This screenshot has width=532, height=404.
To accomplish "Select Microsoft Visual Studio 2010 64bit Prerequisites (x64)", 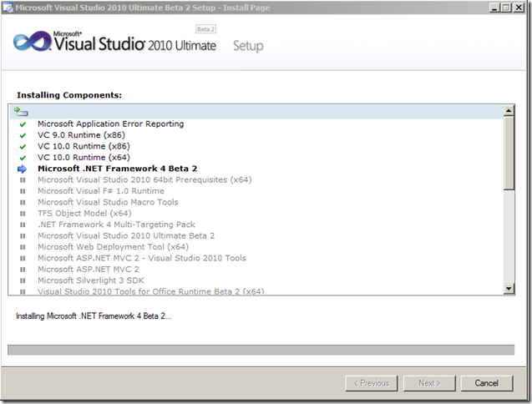I will pyautogui.click(x=144, y=179).
